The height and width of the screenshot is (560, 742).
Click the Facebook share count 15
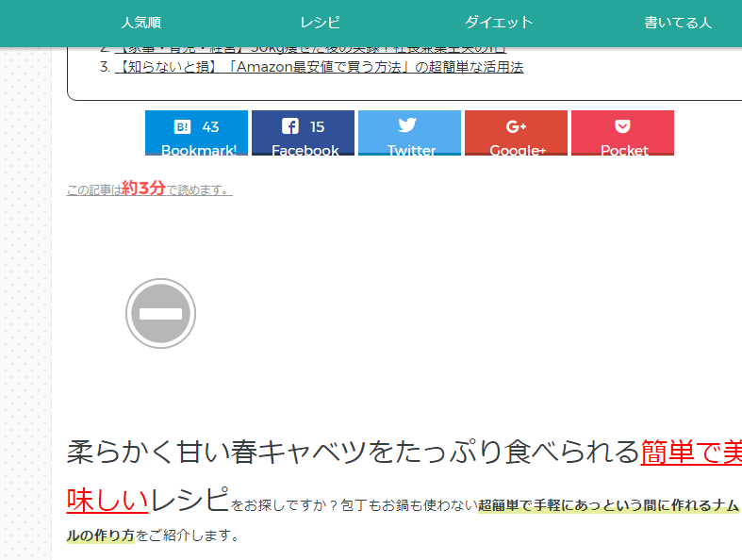(317, 127)
